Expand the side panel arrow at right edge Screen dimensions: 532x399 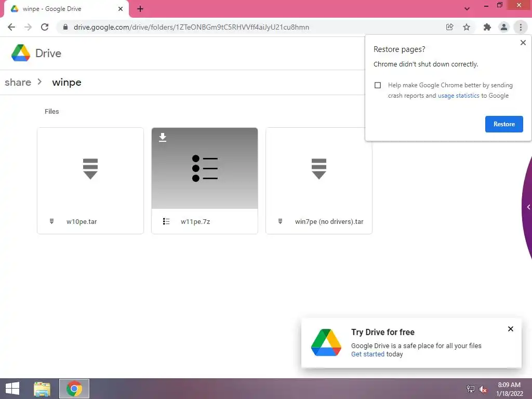[528, 207]
